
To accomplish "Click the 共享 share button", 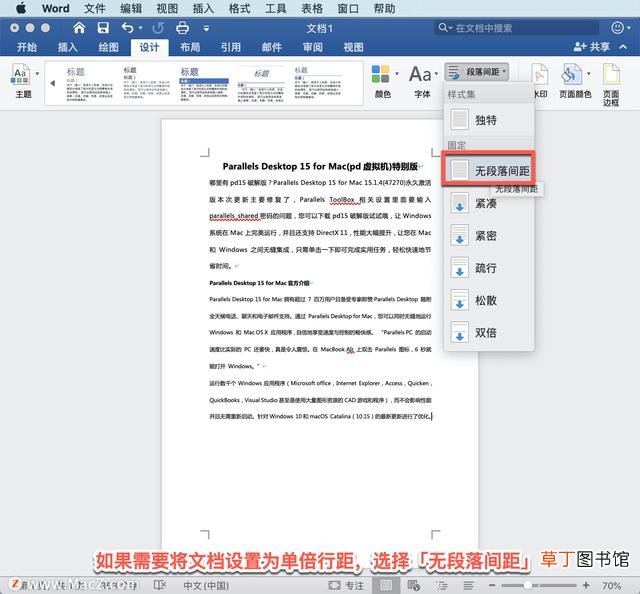I will pyautogui.click(x=591, y=47).
